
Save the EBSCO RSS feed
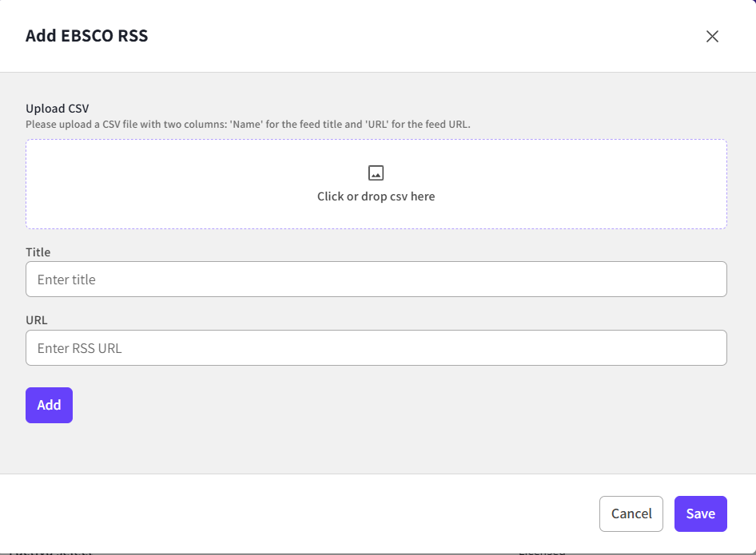pyautogui.click(x=700, y=513)
